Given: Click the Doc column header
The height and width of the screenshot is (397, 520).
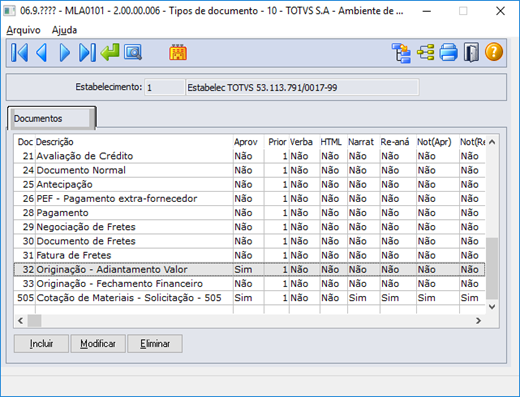Looking at the screenshot, I should click(x=25, y=142).
